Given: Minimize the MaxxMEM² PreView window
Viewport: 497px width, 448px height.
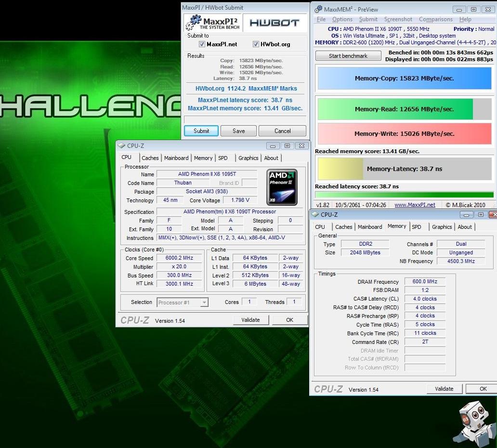Looking at the screenshot, I should pyautogui.click(x=458, y=10).
